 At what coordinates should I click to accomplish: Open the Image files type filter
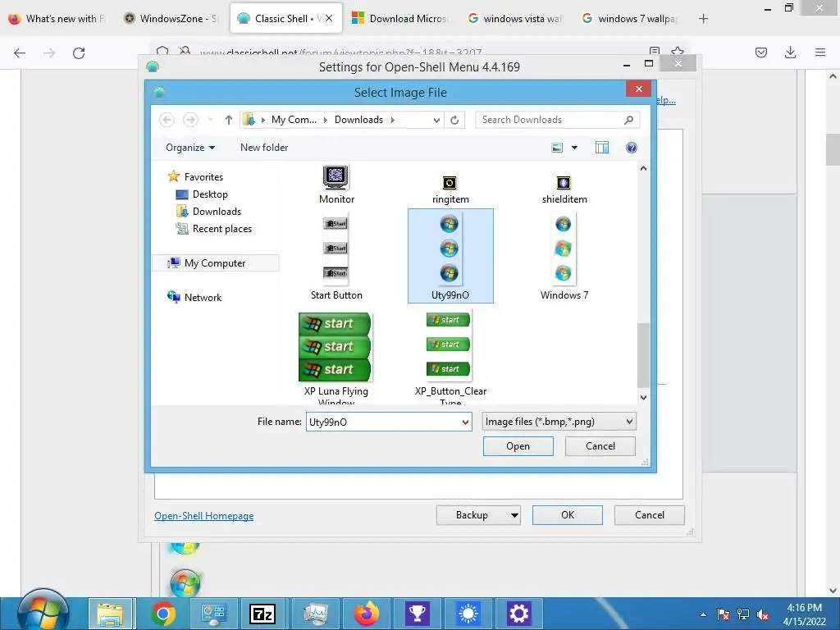[559, 422]
